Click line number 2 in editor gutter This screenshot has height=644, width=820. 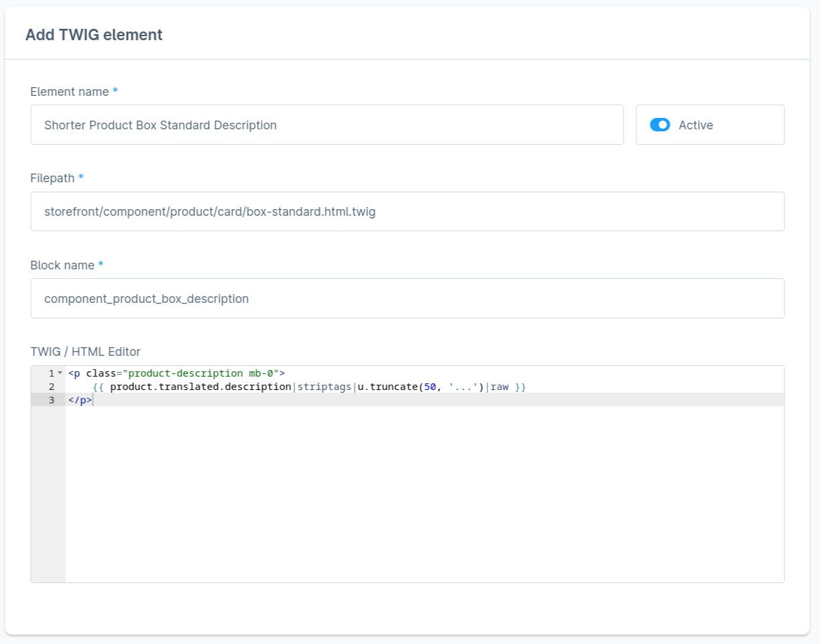coord(51,387)
